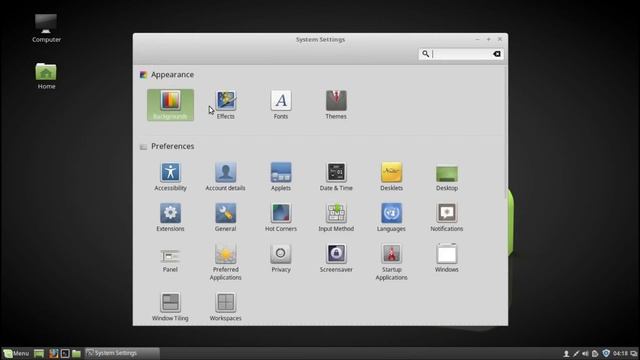Click the panel clock
Screen dimensions: 640x360
coord(620,353)
